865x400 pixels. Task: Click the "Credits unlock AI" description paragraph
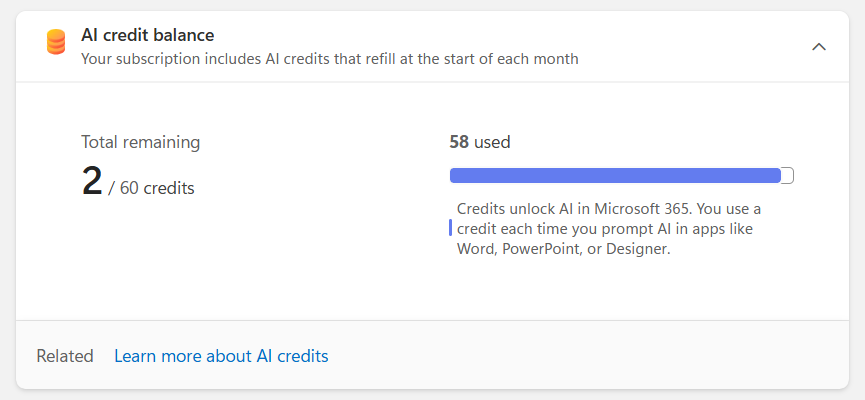(x=608, y=229)
